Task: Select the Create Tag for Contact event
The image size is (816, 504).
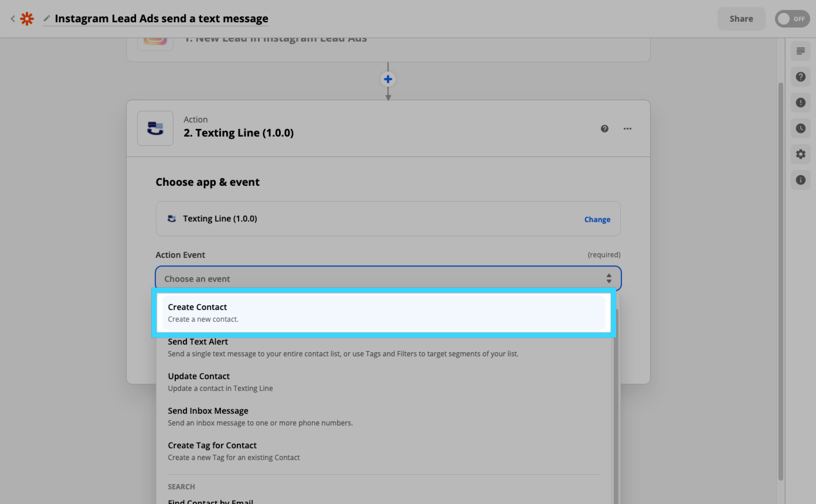Action: 384,451
